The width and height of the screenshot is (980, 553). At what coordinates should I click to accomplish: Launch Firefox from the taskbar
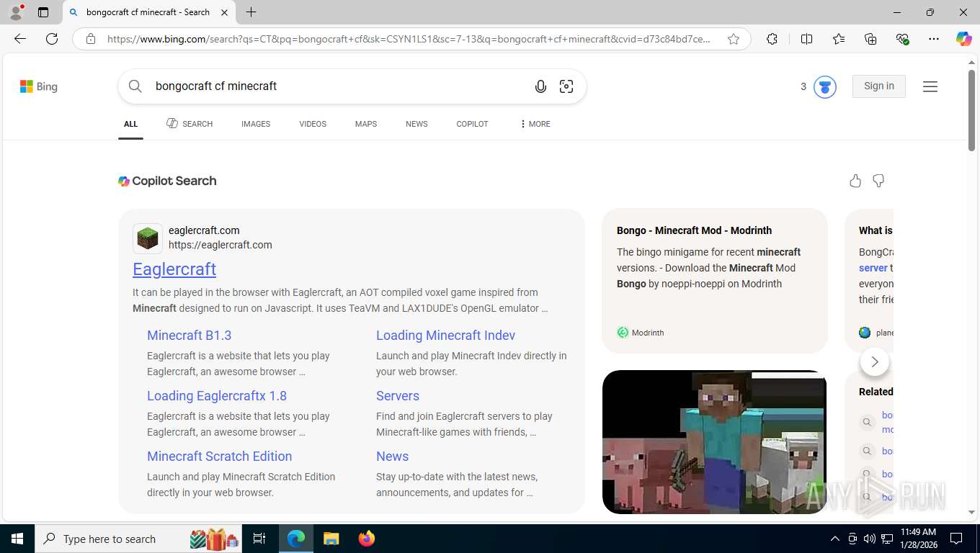point(367,539)
